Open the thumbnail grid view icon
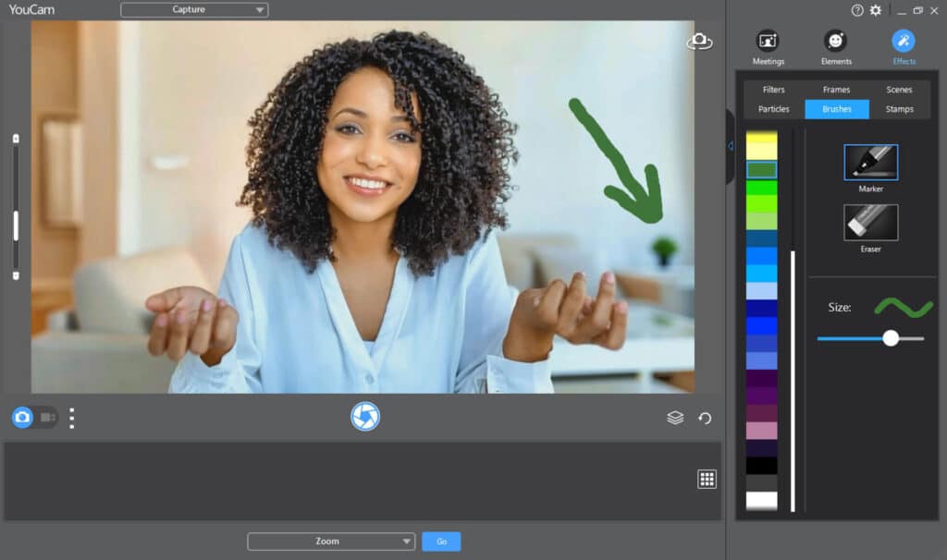 point(707,479)
